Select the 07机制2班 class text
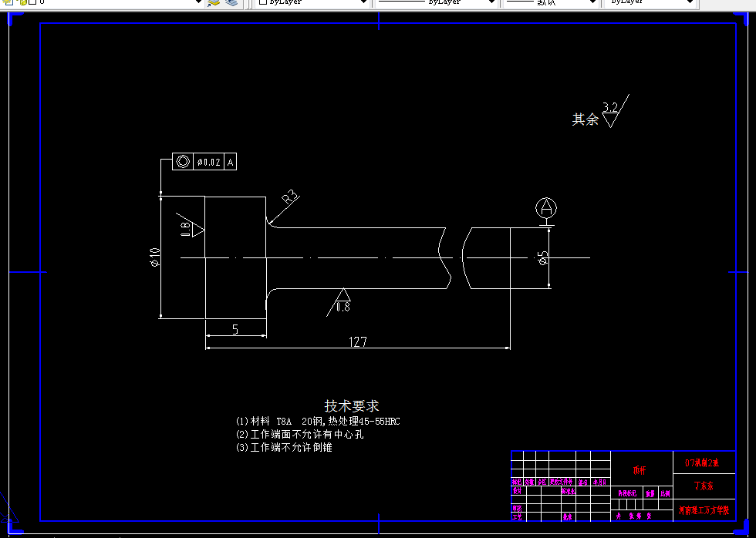The height and width of the screenshot is (538, 756). (x=702, y=463)
